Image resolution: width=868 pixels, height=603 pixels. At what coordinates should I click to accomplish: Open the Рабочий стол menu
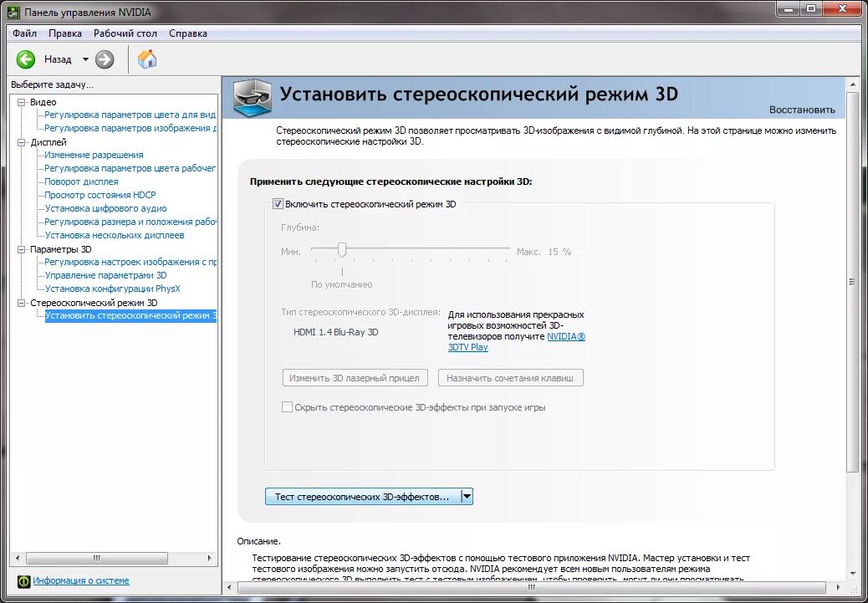point(125,33)
